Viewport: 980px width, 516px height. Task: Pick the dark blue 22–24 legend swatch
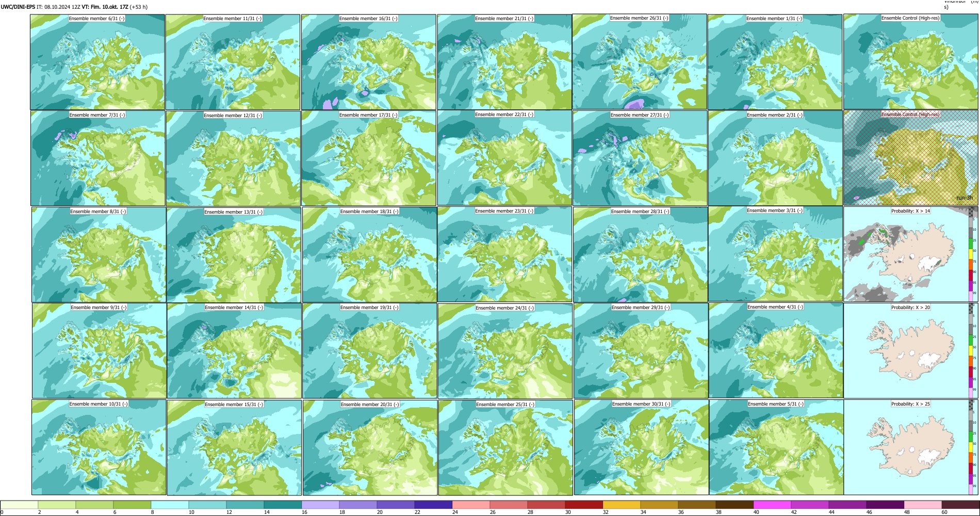[x=433, y=505]
